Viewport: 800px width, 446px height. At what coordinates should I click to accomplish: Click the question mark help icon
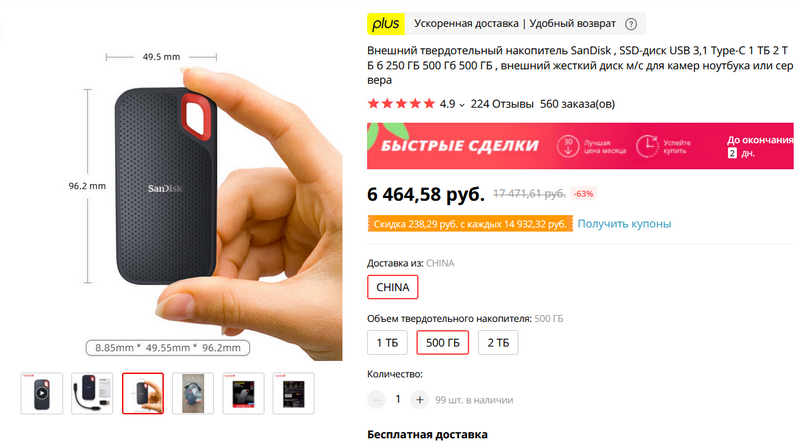[x=631, y=24]
